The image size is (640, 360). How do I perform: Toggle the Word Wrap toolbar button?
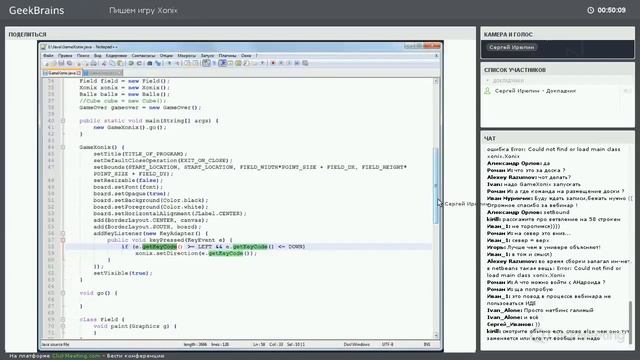[x=206, y=63]
